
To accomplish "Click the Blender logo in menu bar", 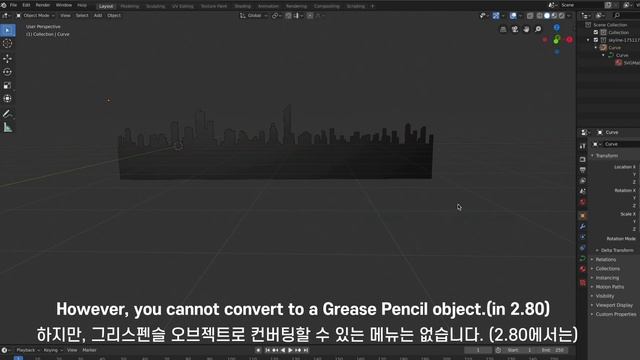I will click(4, 5).
